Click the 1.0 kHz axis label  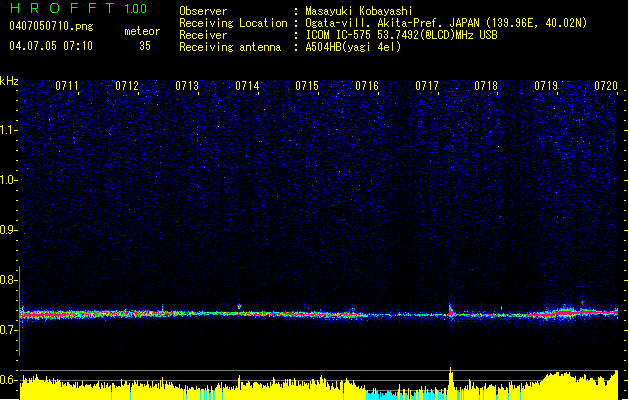click(8, 180)
